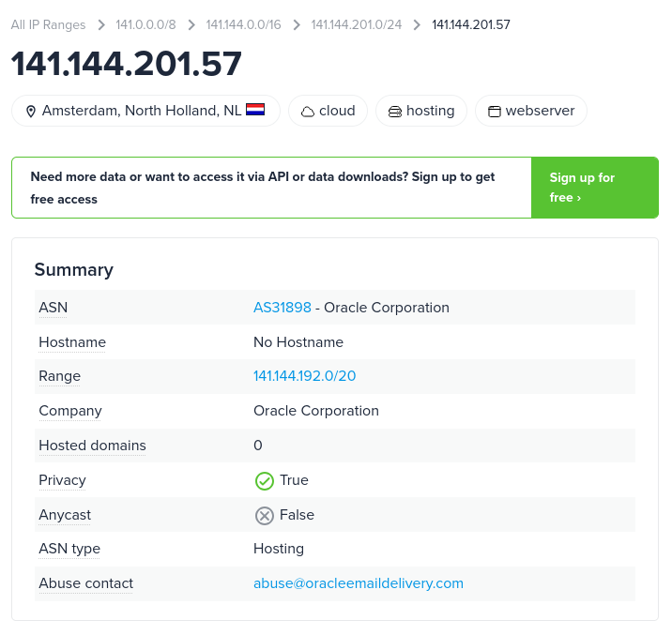Click the Netherlands flag icon
The width and height of the screenshot is (672, 635).
point(255,110)
